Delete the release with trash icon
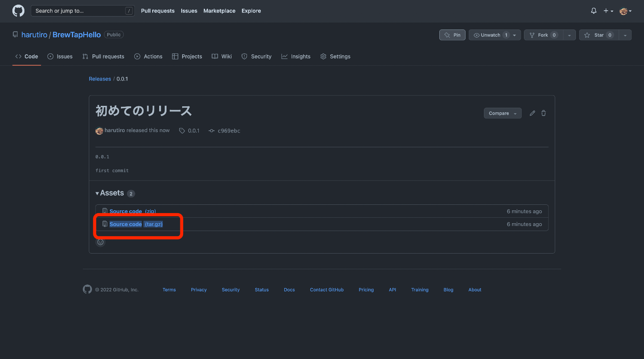The width and height of the screenshot is (644, 359). (544, 113)
